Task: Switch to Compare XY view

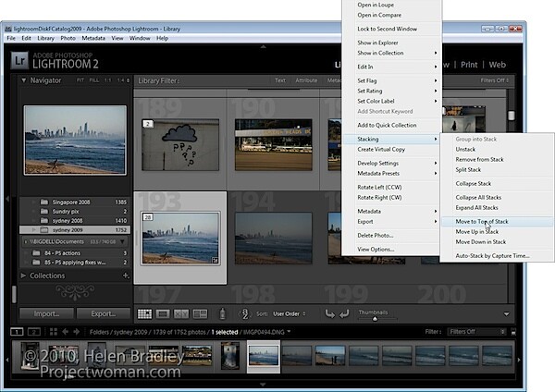Action: click(181, 313)
